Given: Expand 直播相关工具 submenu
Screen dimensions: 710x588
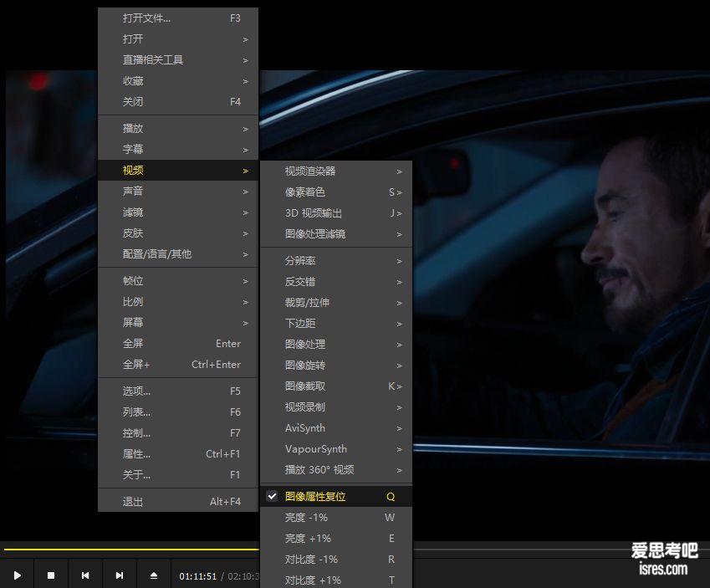Looking at the screenshot, I should (178, 59).
